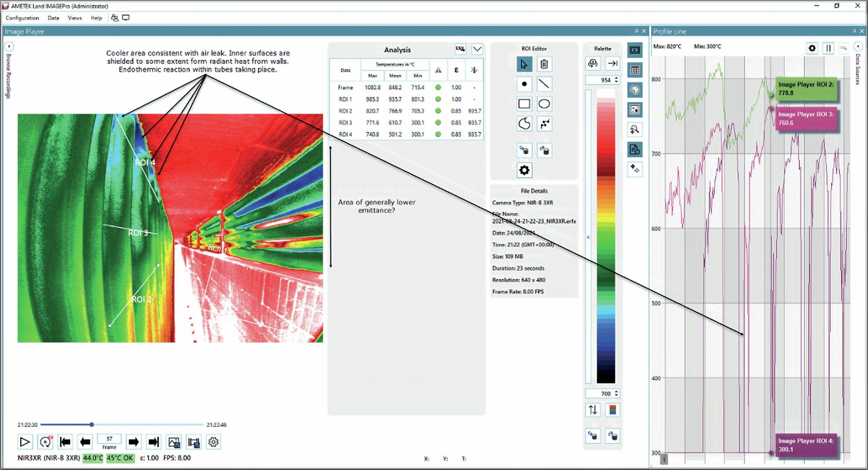
Task: Toggle the ROI Editor panel button
Action: pyautogui.click(x=635, y=109)
